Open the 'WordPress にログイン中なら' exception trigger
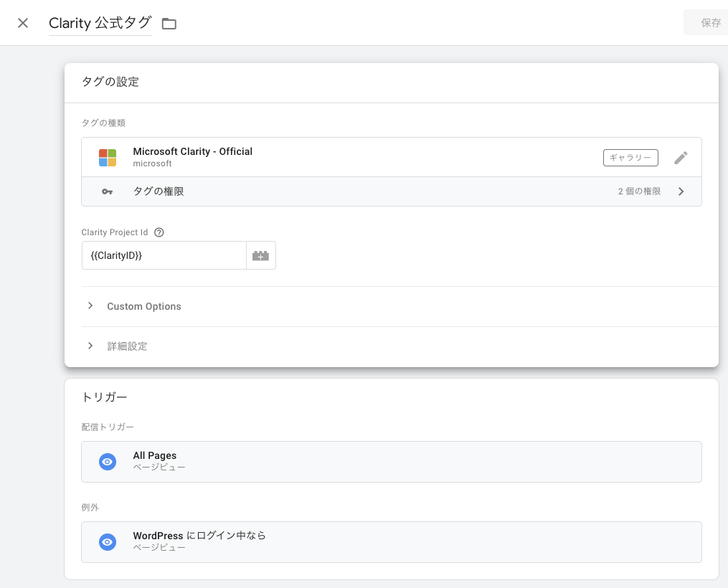Viewport: 728px width, 588px height. coord(392,542)
